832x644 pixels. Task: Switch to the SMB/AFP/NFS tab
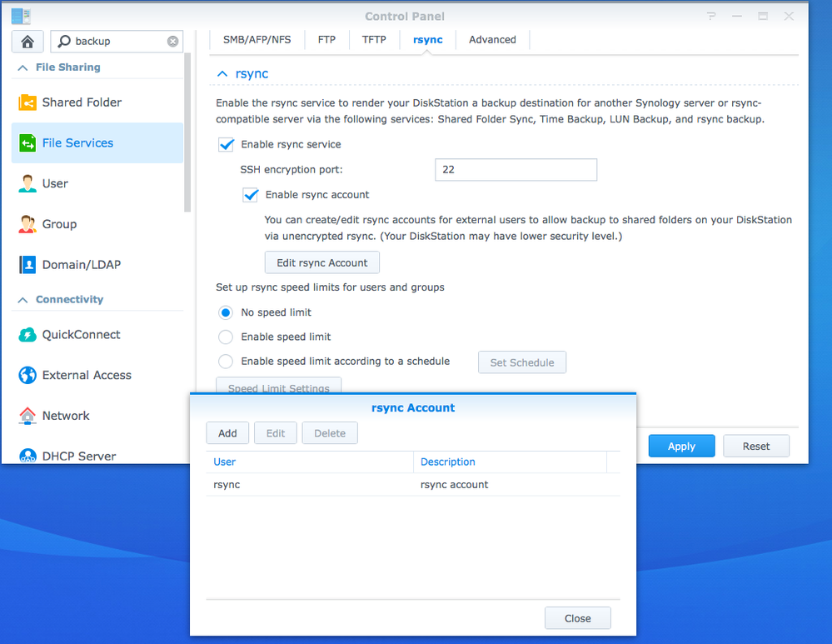pos(257,40)
